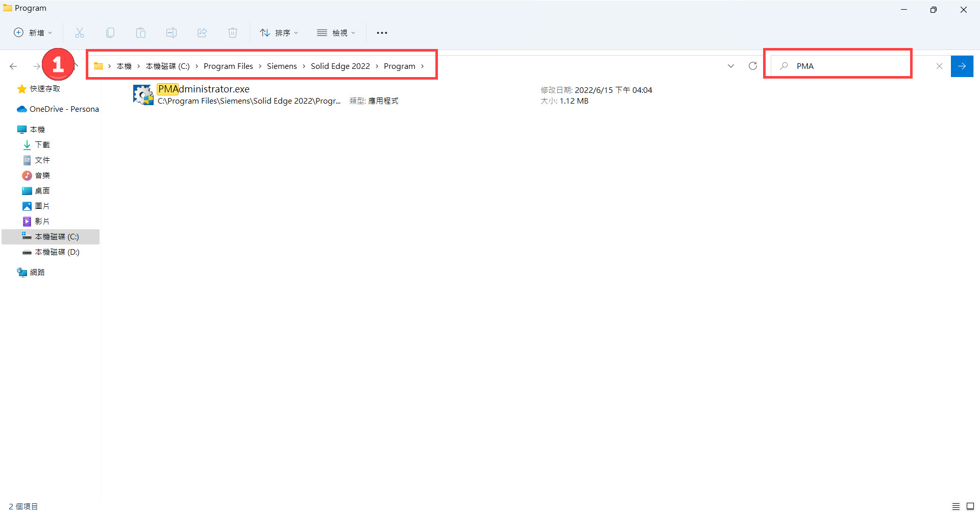Click the Pictures icon in sidebar
Viewport: 980px width, 514px height.
coord(27,206)
